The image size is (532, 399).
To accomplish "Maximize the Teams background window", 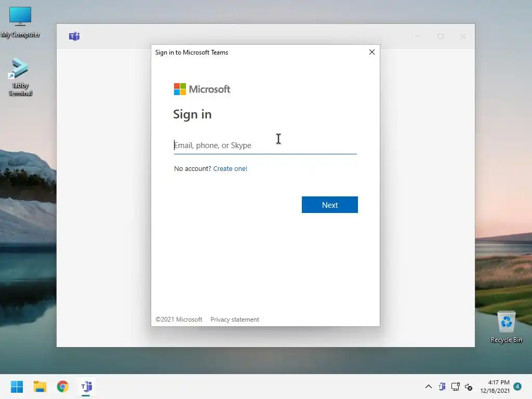I will pos(441,36).
